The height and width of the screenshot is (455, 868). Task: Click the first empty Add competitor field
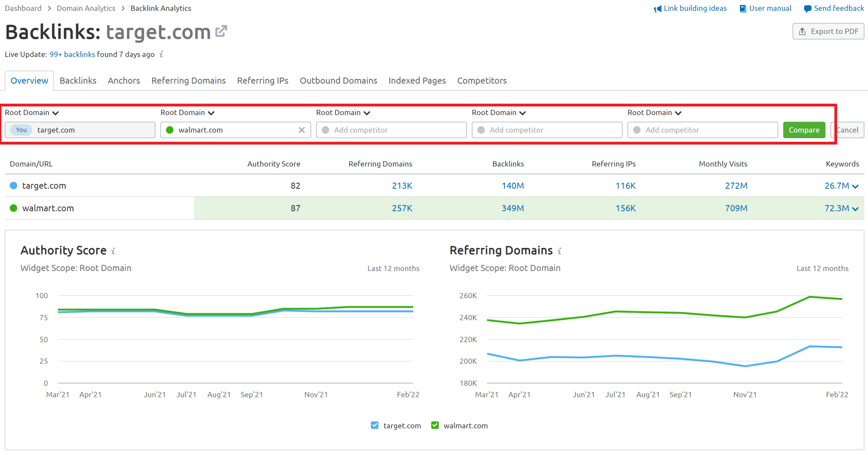pos(391,130)
